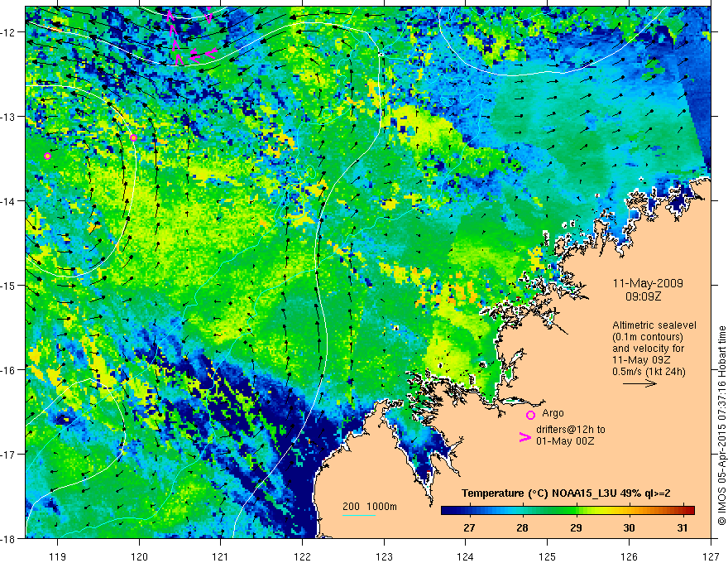This screenshot has height=563, width=728.
Task: Click the 'Argo' legend label
Action: tap(553, 413)
